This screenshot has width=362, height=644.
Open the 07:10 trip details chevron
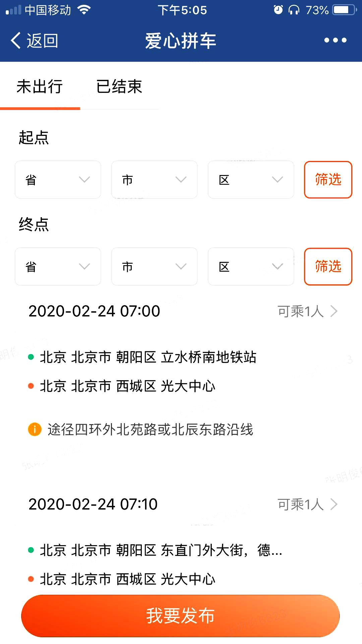point(334,504)
